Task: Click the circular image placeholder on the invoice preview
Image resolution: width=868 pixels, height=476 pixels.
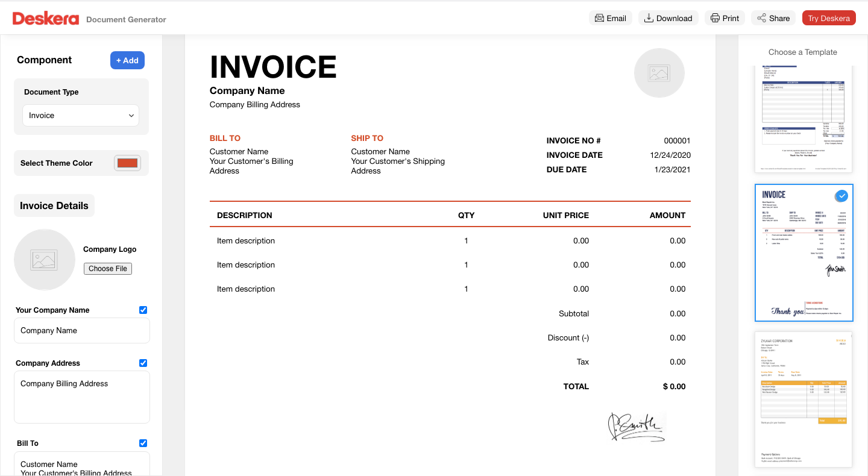Action: pyautogui.click(x=659, y=73)
